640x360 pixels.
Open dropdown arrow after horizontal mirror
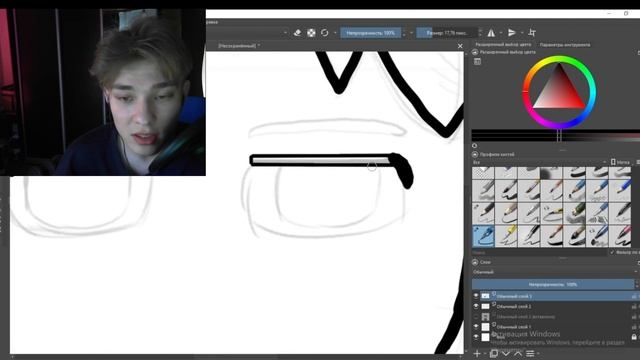tap(500, 33)
